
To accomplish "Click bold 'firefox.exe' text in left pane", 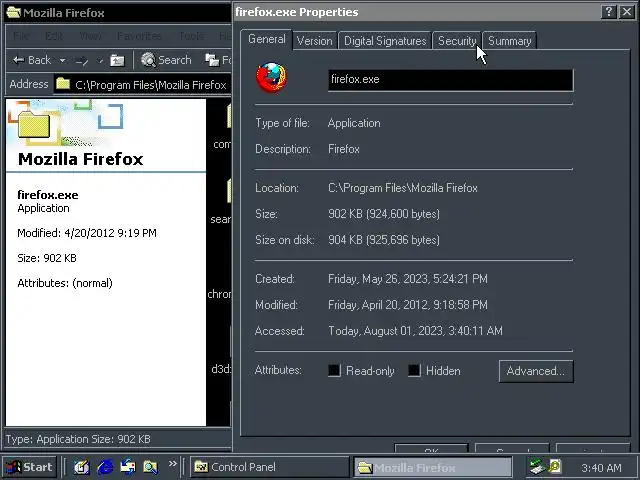I will click(48, 195).
